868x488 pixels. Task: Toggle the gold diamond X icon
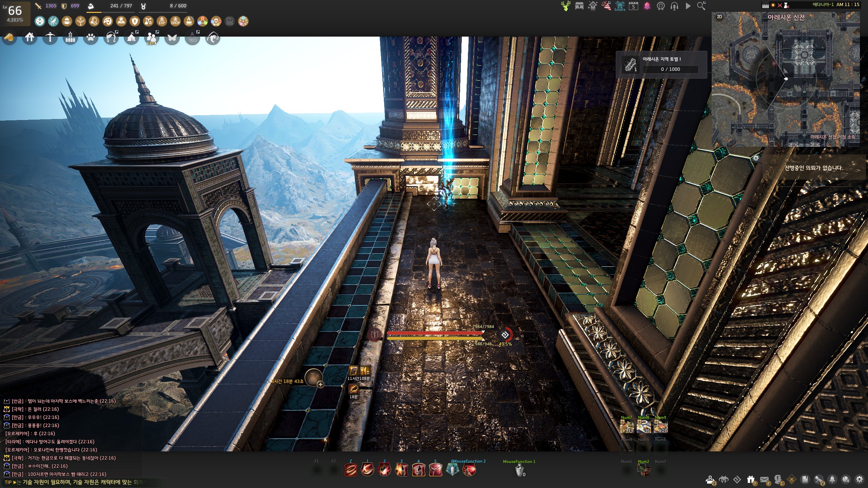792,479
